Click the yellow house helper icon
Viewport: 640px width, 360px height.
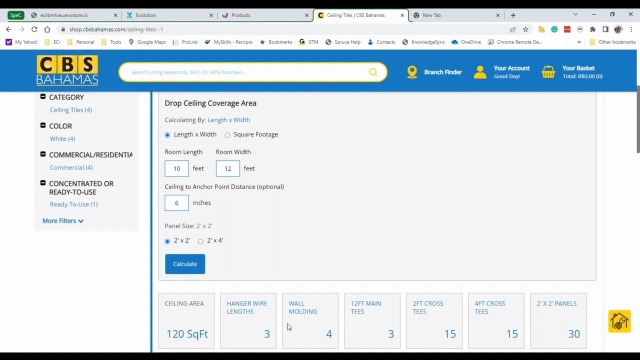(x=619, y=321)
